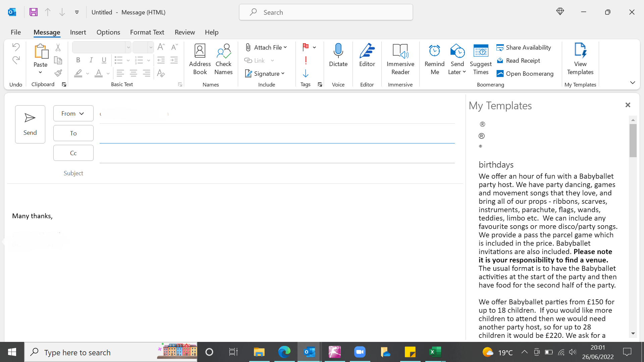The width and height of the screenshot is (644, 362).
Task: Toggle italic formatting
Action: coord(91,60)
